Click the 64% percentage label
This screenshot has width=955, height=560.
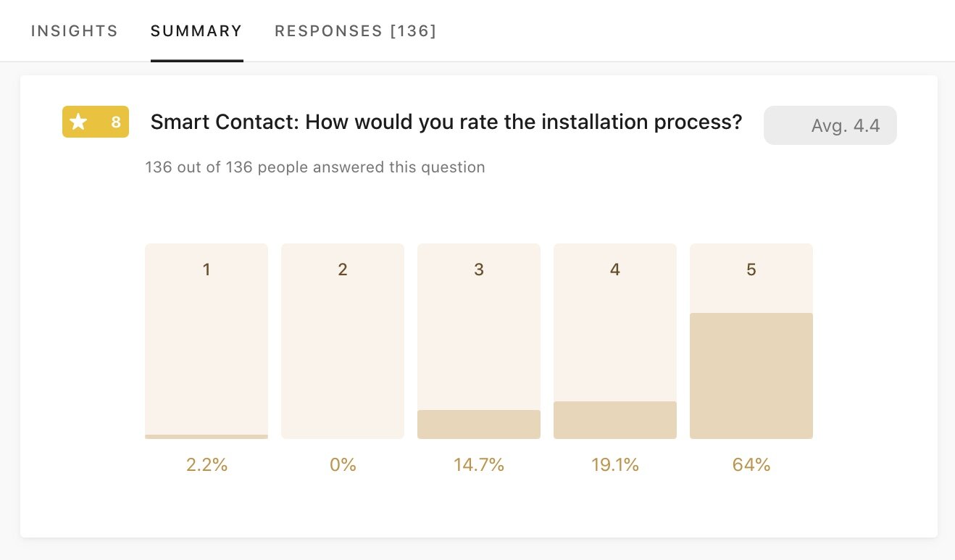(751, 465)
